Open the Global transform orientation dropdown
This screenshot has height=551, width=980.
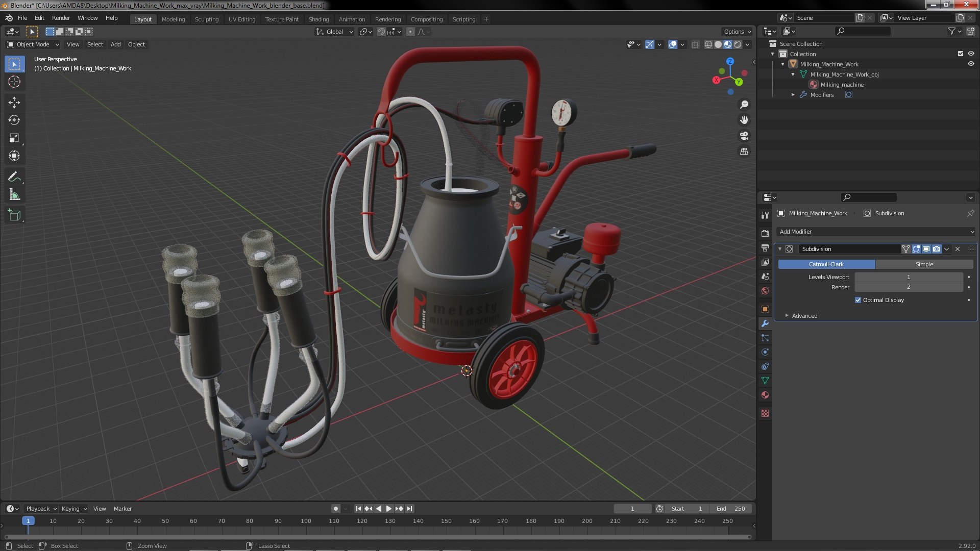(334, 32)
